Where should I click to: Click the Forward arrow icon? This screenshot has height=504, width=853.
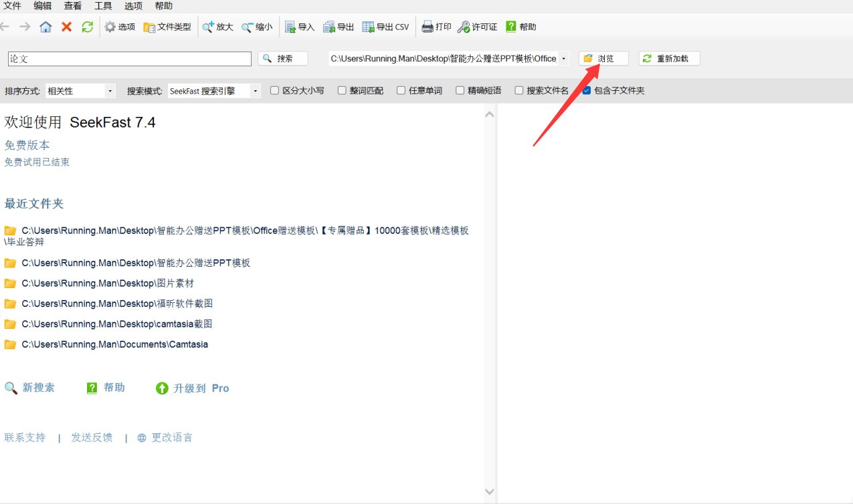[x=25, y=27]
